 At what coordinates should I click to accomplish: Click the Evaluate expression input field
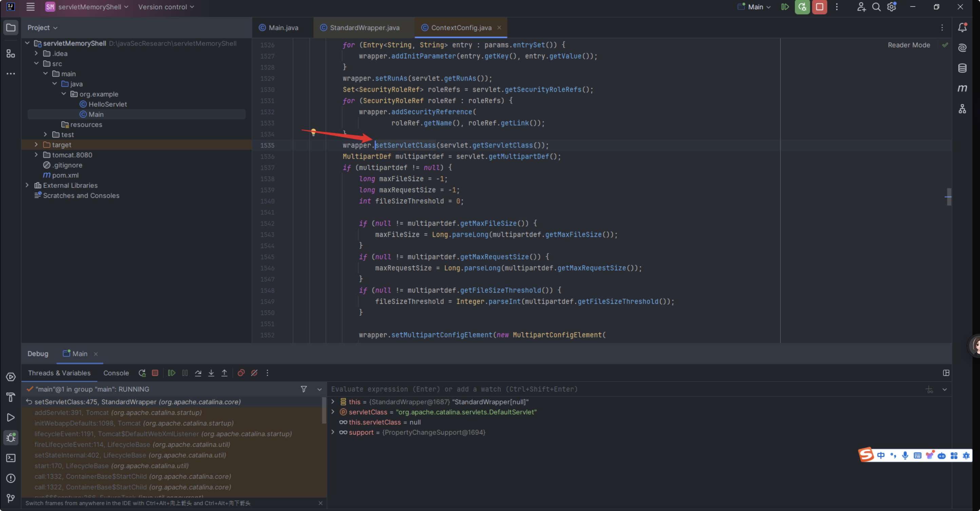tap(624, 389)
